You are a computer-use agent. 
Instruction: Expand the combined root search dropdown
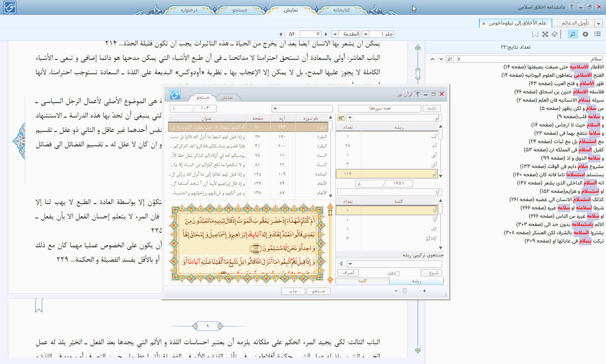[x=350, y=264]
